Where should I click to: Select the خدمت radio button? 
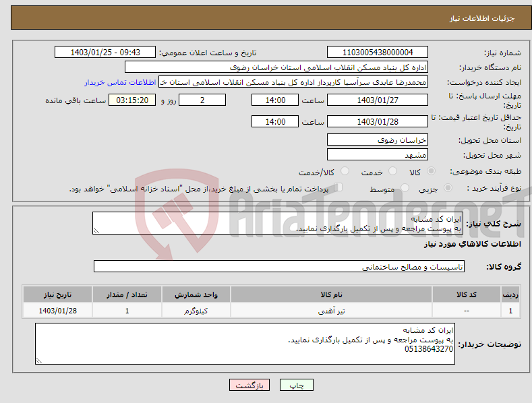[392, 171]
